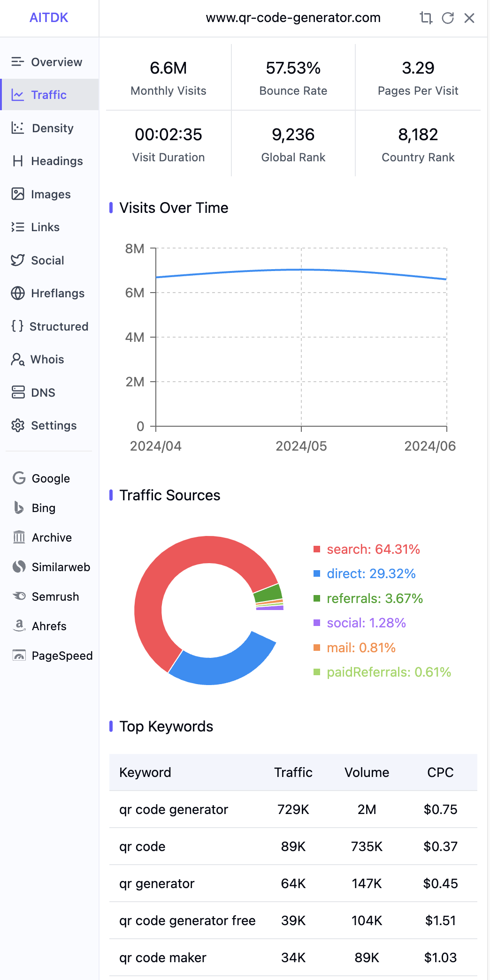Screen dimensions: 490x980
Task: Open the Images panel icon
Action: coord(18,194)
